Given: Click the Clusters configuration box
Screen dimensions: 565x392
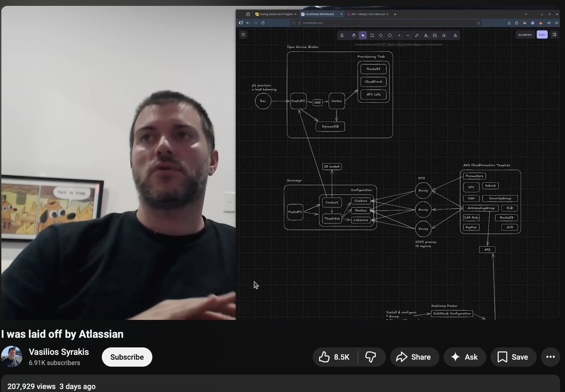Looking at the screenshot, I should (x=360, y=201).
